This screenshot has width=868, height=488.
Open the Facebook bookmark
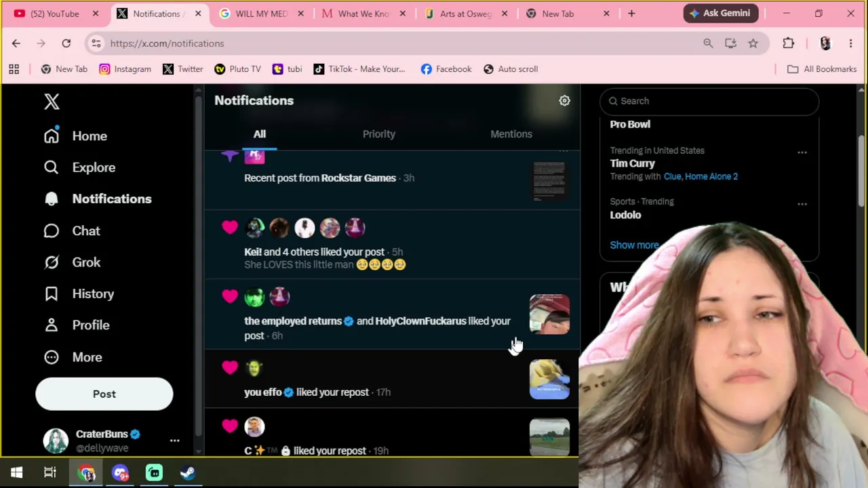point(446,69)
